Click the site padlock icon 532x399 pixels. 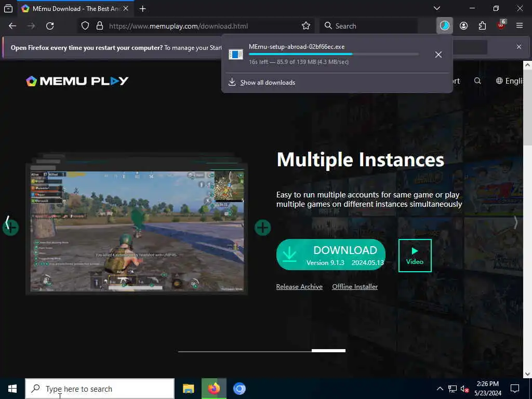click(99, 26)
